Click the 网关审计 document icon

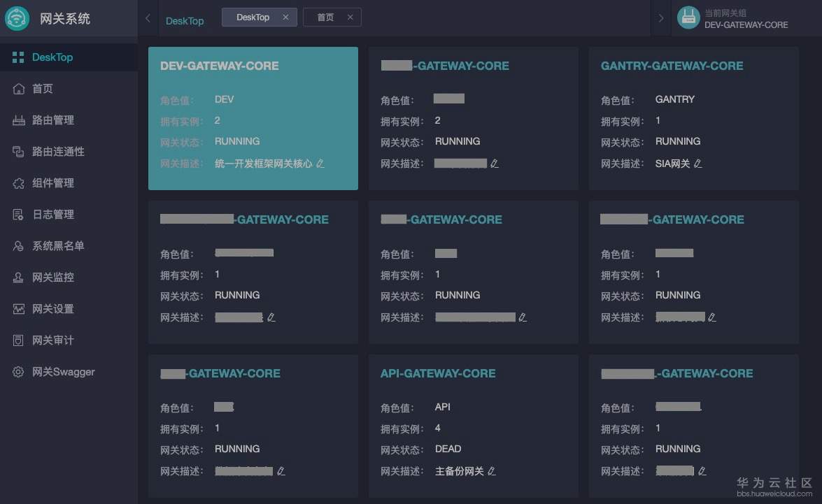(18, 340)
